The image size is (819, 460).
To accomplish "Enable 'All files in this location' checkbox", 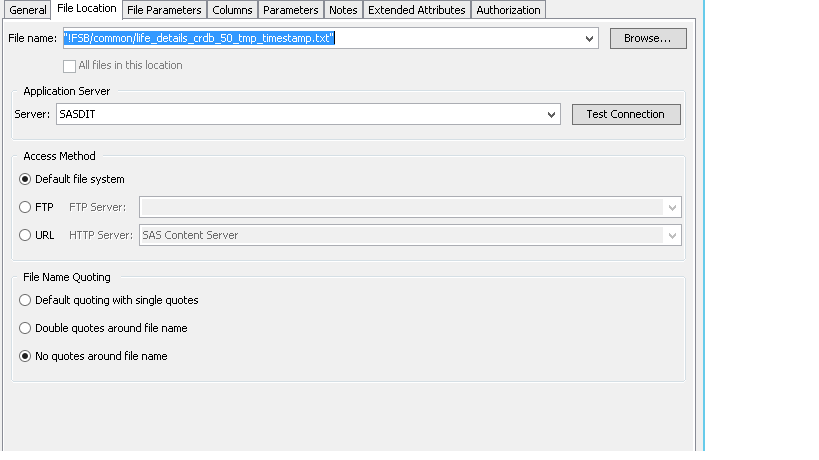I will point(70,66).
